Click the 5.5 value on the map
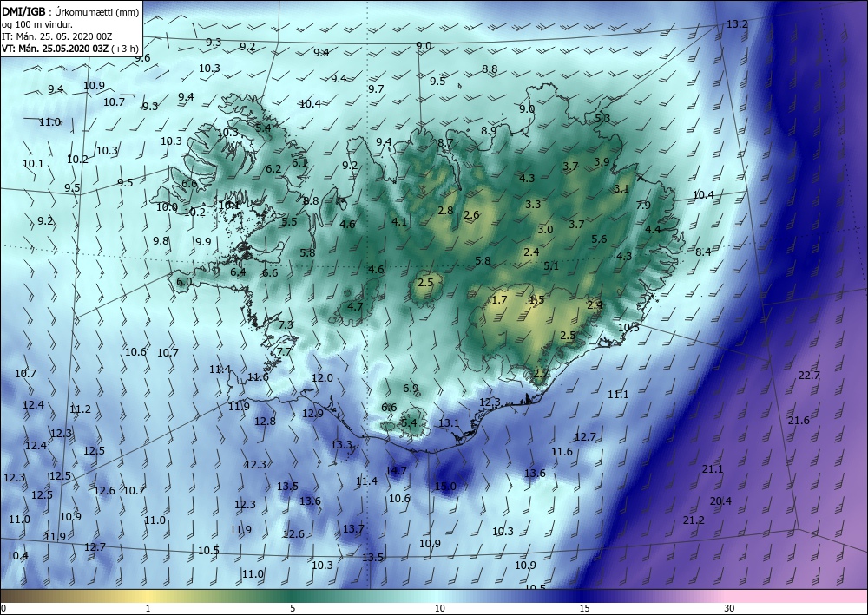 [289, 222]
